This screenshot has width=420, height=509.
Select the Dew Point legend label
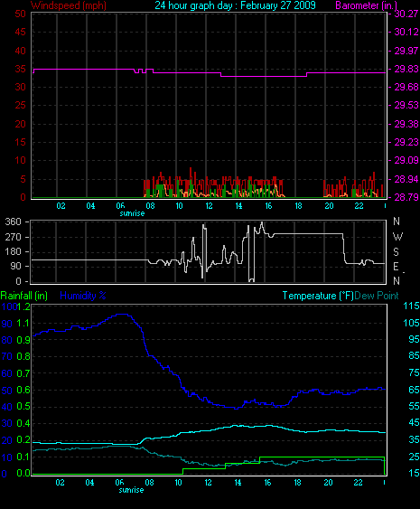click(377, 296)
